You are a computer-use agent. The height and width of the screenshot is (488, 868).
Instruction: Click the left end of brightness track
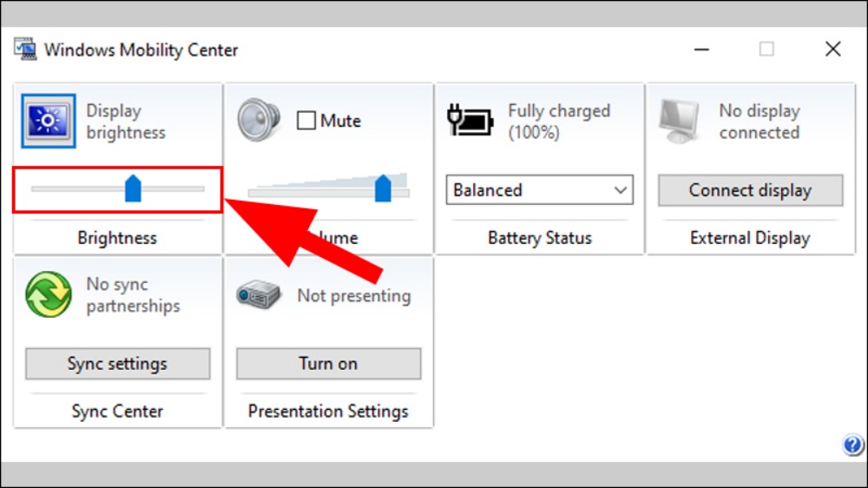click(35, 189)
